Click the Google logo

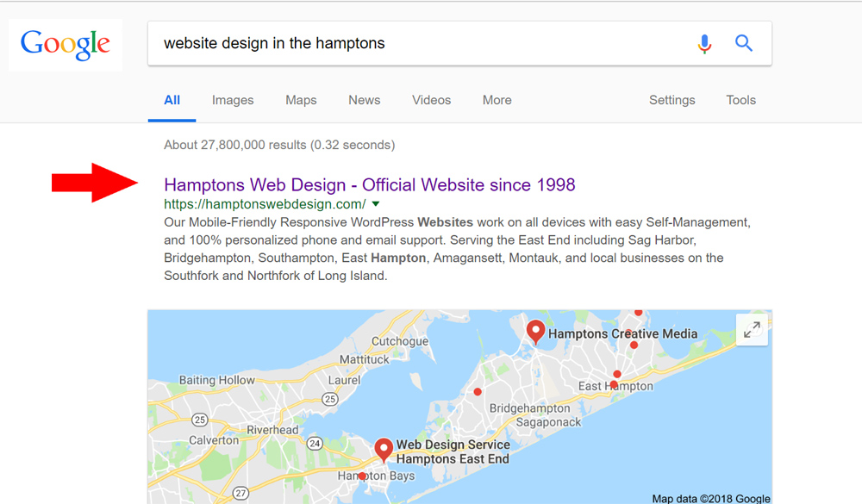(66, 44)
